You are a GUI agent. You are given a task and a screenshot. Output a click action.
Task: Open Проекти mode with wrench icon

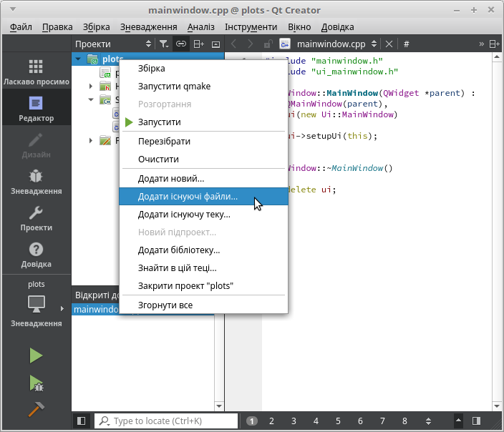[x=35, y=218]
